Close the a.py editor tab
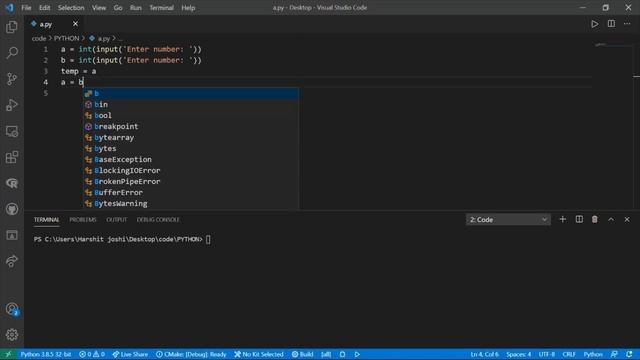The image size is (640, 360). [75, 24]
